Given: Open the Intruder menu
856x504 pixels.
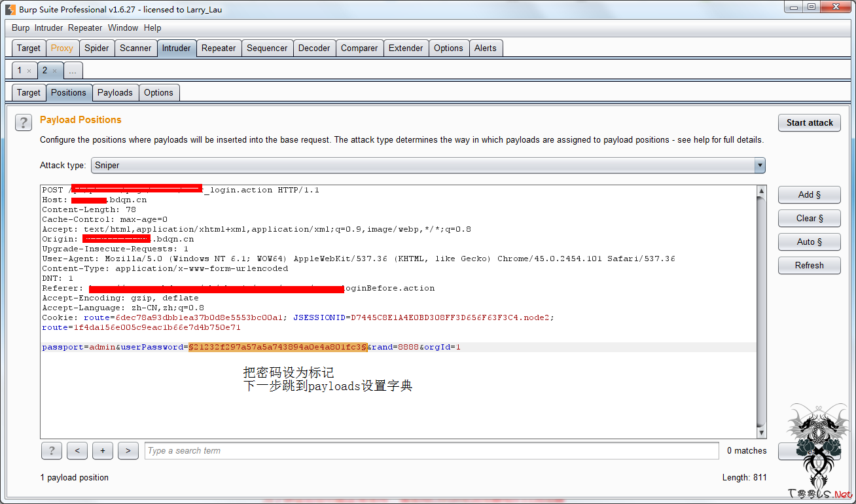Looking at the screenshot, I should tap(48, 27).
